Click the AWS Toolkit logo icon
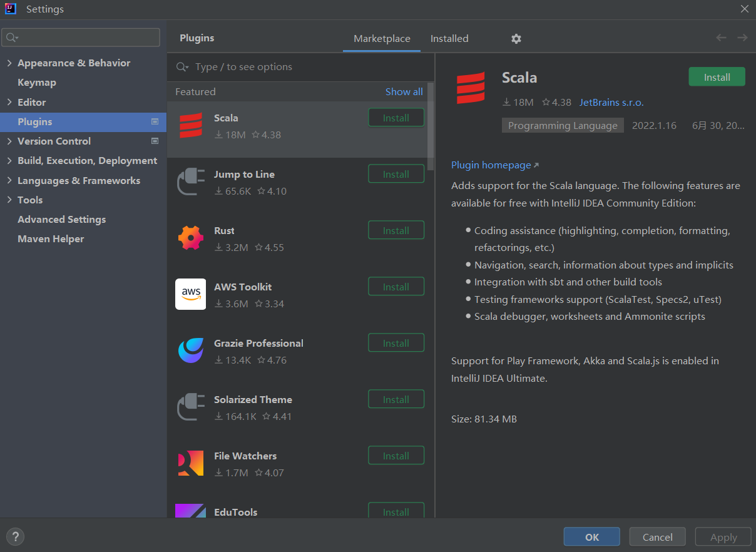The width and height of the screenshot is (756, 552). 191,294
